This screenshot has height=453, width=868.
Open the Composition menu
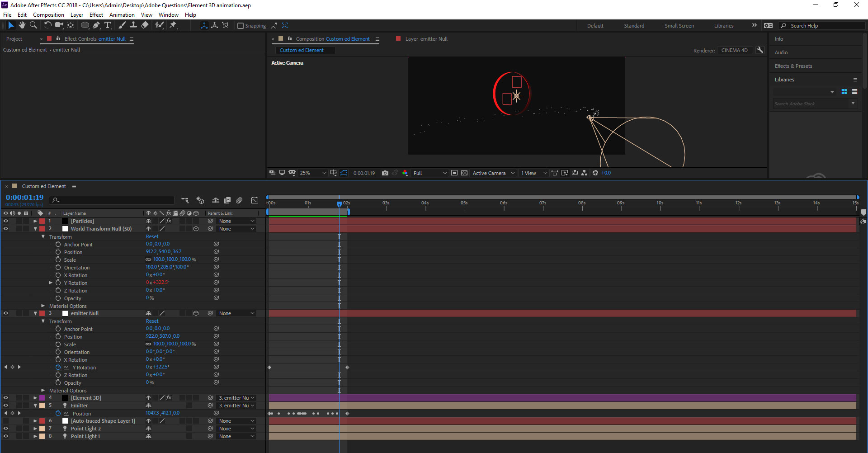[x=48, y=14]
